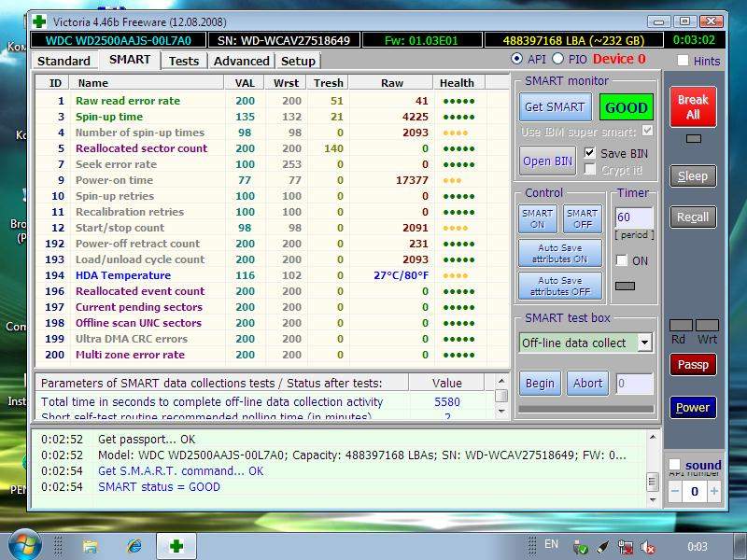
Task: Click the API number field showing 0
Action: (x=694, y=491)
